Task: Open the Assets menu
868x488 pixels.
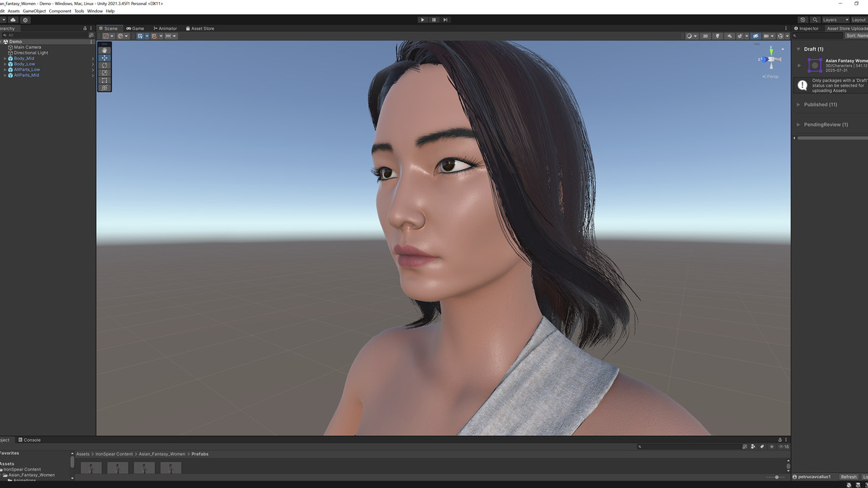Action: [x=14, y=11]
